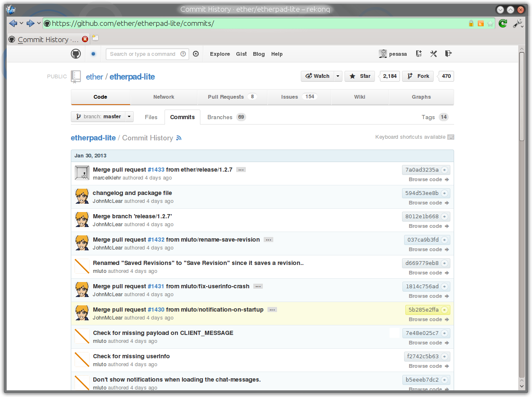Click the blue notifications dot indicator

(93, 54)
